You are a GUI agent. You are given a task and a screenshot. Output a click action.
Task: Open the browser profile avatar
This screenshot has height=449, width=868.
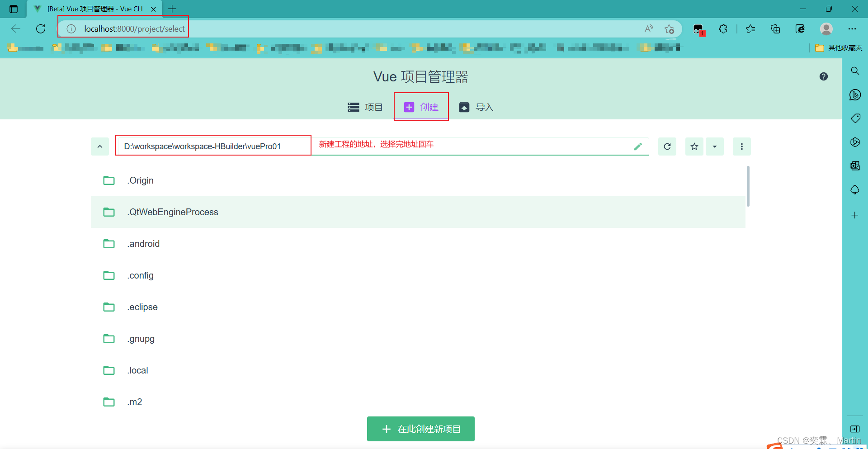click(826, 29)
